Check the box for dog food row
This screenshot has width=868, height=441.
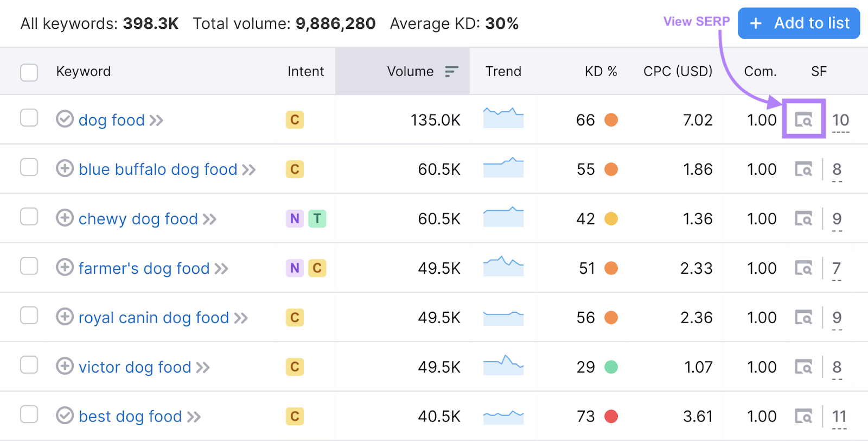29,118
